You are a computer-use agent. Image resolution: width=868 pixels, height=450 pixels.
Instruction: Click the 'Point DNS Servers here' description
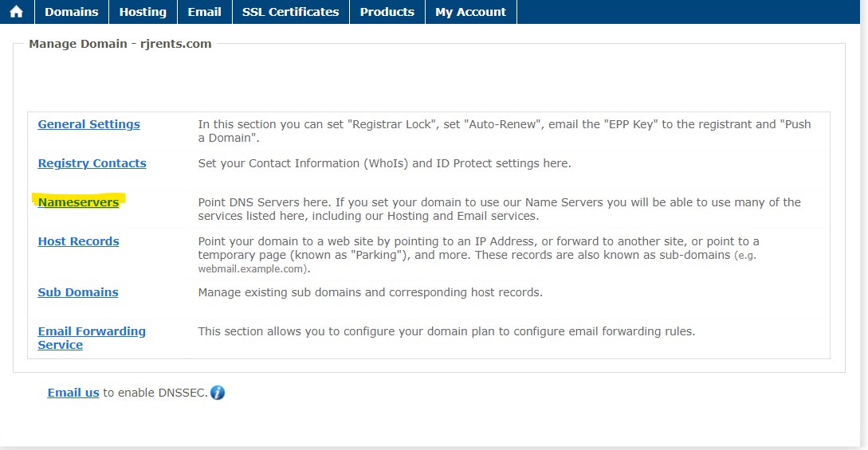(499, 209)
